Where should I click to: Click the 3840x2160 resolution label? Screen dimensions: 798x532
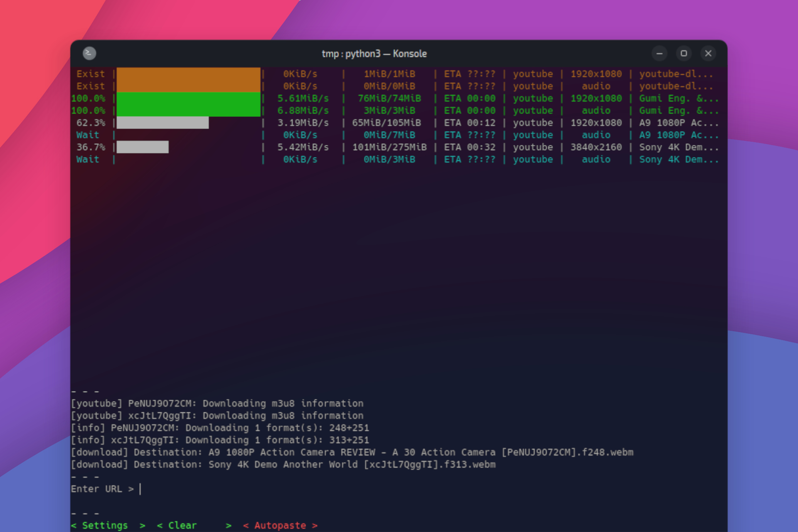(x=596, y=147)
